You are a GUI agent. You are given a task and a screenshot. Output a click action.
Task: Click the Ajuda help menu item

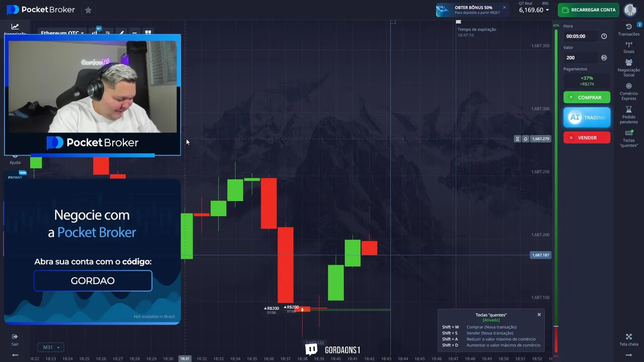15,160
